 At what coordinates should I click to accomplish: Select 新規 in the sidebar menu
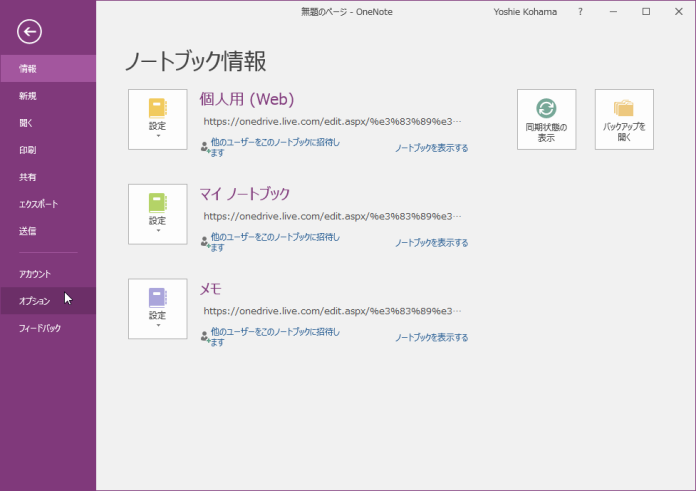[x=27, y=96]
